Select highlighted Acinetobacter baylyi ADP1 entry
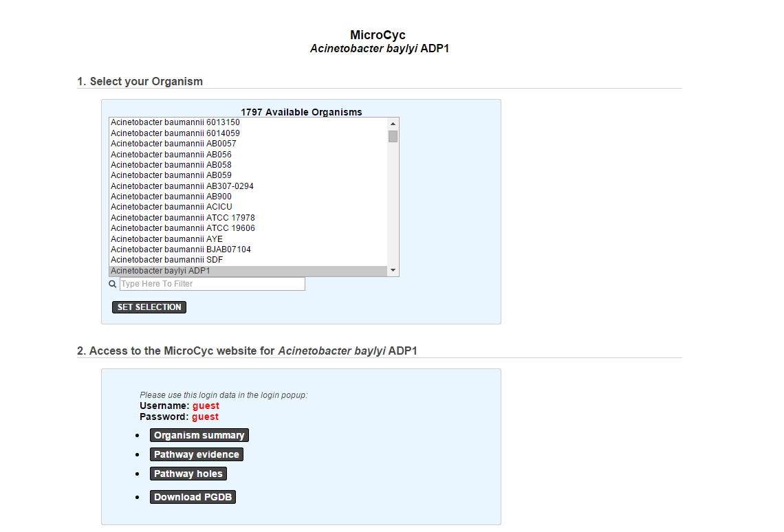 click(248, 271)
